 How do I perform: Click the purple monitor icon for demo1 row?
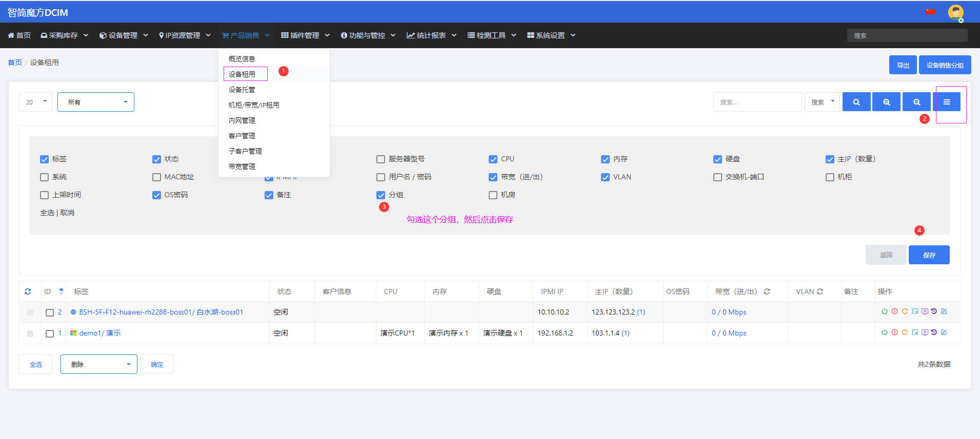pyautogui.click(x=925, y=332)
